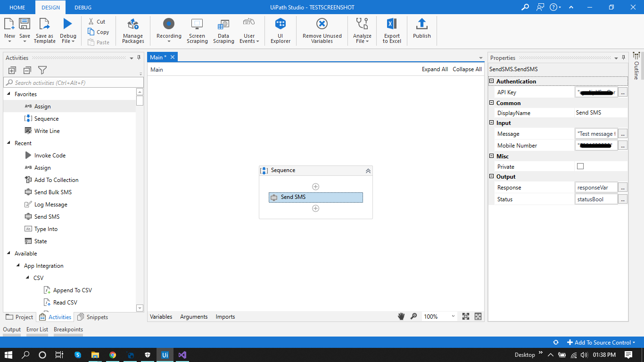The height and width of the screenshot is (362, 644).
Task: Click the New file icon in ribbon
Action: click(x=9, y=24)
